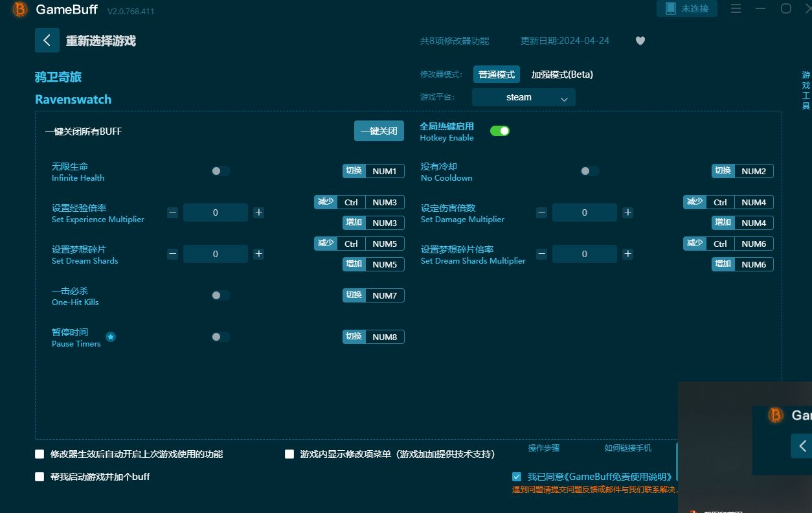Increase the Dream Shards Multiplier with plus
The height and width of the screenshot is (513, 812).
click(x=627, y=254)
